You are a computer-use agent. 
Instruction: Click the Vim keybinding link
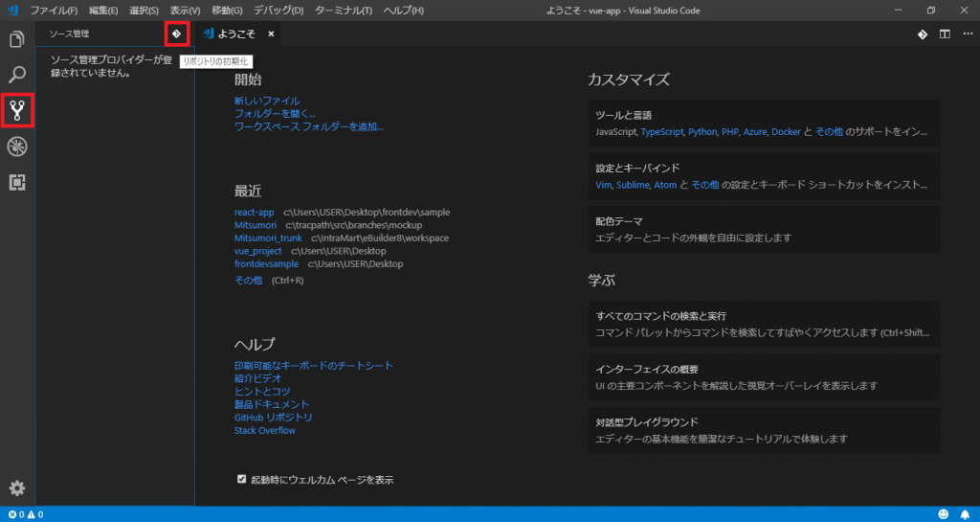click(603, 185)
